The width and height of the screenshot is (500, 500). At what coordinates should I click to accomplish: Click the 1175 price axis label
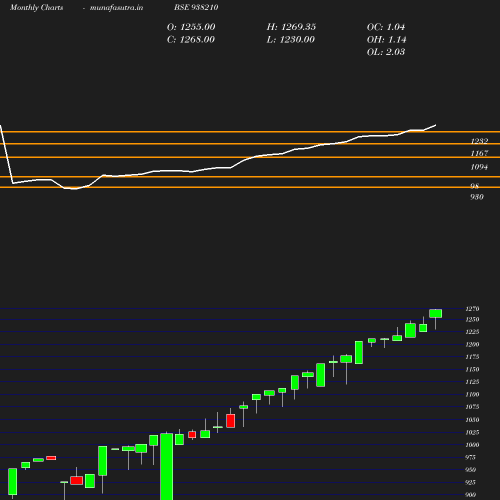tap(472, 357)
